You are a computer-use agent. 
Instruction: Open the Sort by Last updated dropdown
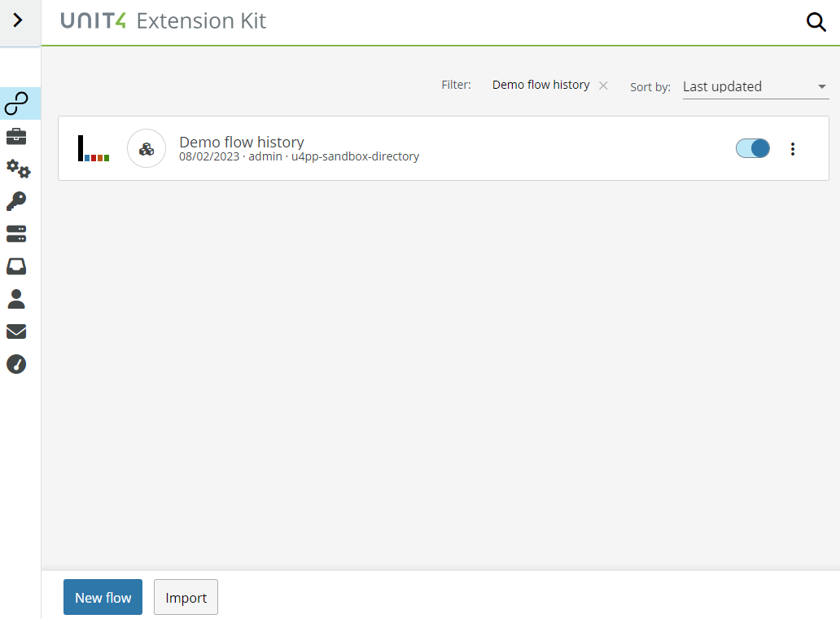[755, 87]
